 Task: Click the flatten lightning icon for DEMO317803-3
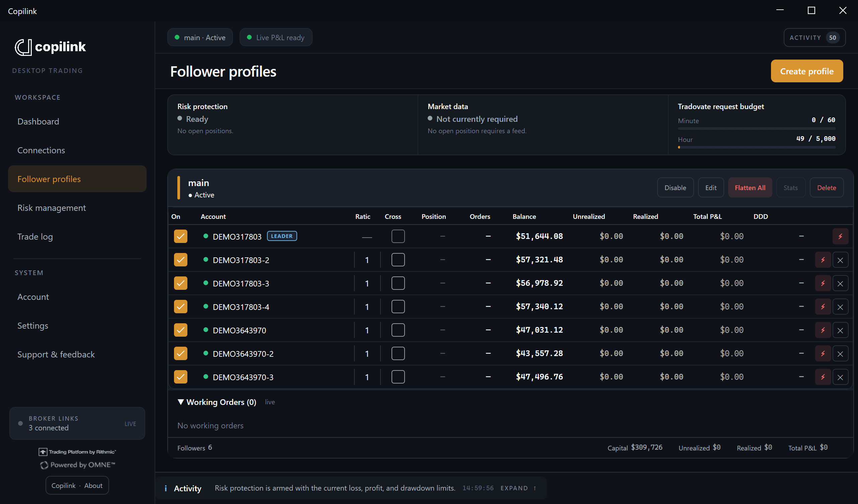823,283
